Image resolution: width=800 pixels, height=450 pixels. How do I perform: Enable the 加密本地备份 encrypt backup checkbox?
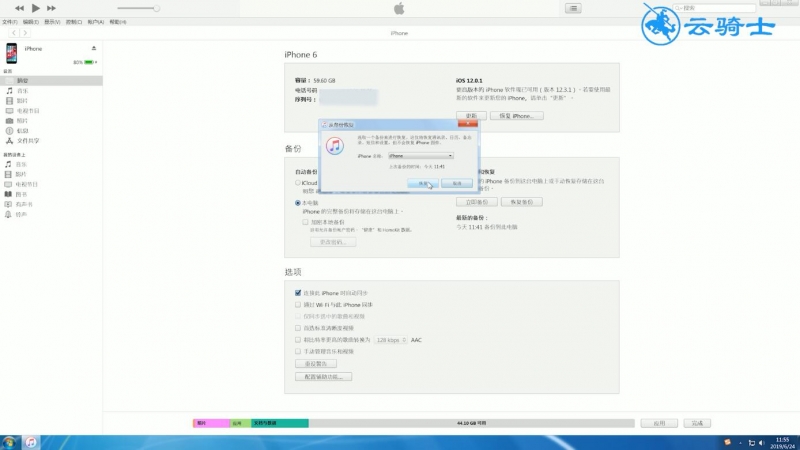coord(305,222)
